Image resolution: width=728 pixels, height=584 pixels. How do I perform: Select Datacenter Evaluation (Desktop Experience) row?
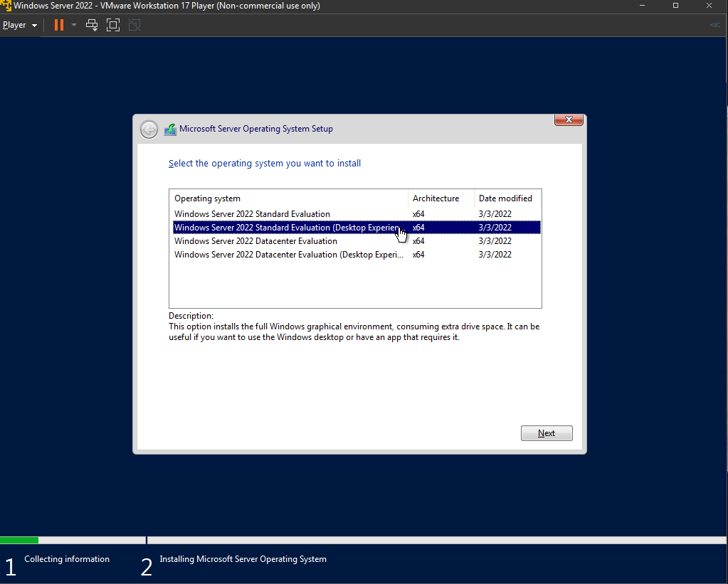[357, 255]
